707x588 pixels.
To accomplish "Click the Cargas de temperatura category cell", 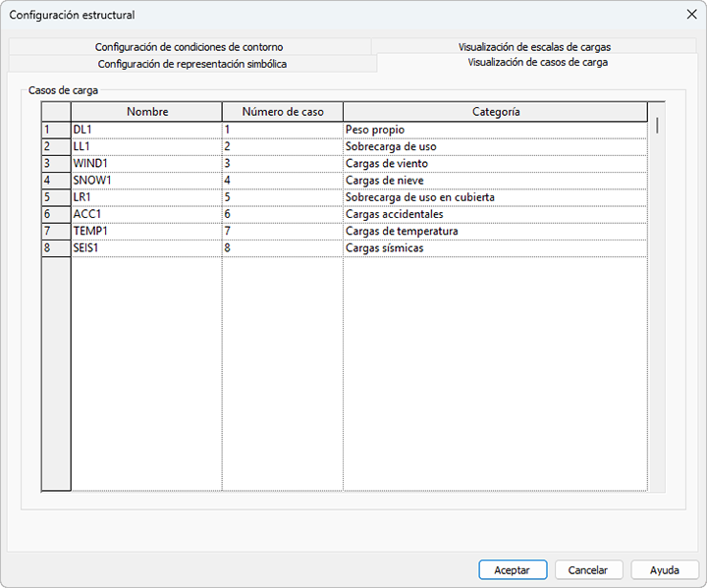I will pos(495,232).
